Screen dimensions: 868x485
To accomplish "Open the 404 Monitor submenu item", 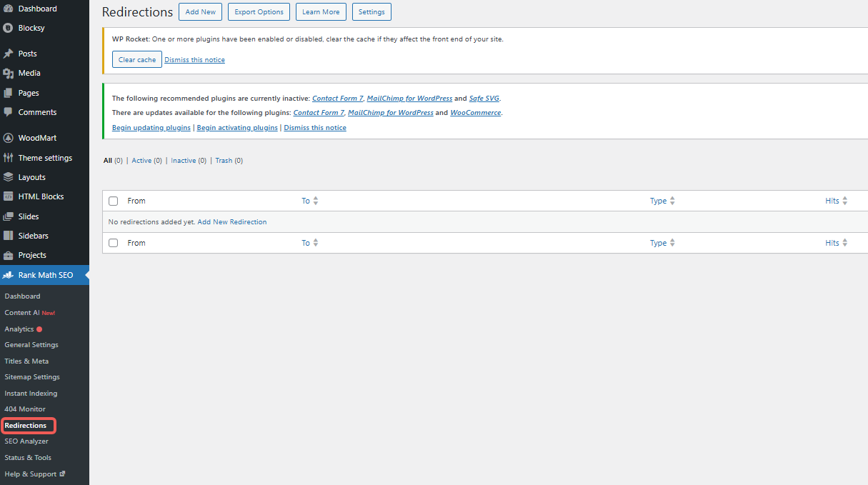I will (25, 409).
